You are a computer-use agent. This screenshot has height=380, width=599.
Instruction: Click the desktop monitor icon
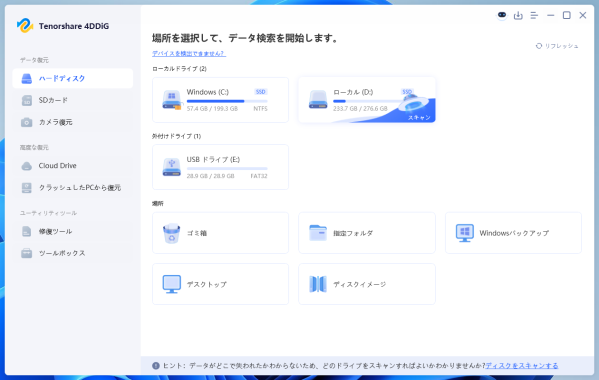[x=172, y=284]
